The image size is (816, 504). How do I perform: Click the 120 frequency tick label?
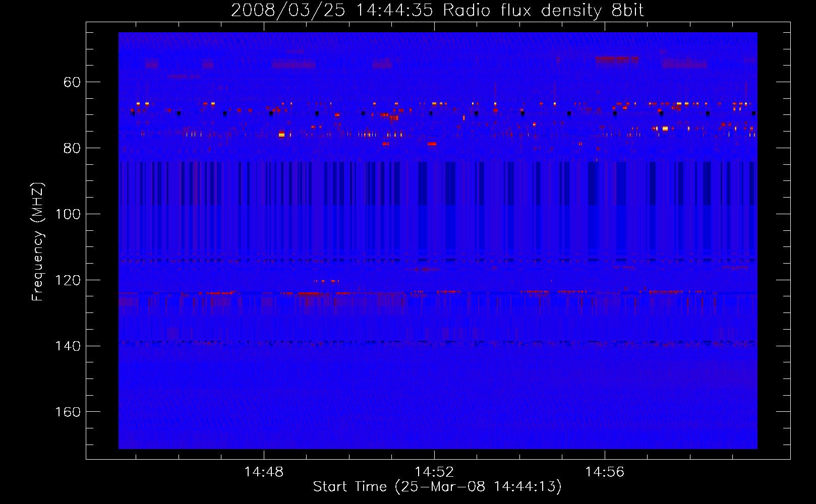68,280
